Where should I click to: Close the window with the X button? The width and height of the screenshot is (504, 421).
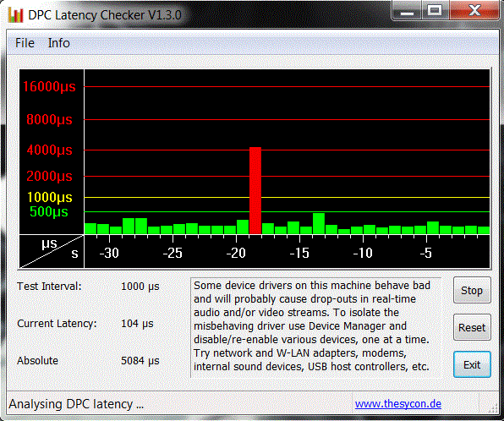[474, 10]
